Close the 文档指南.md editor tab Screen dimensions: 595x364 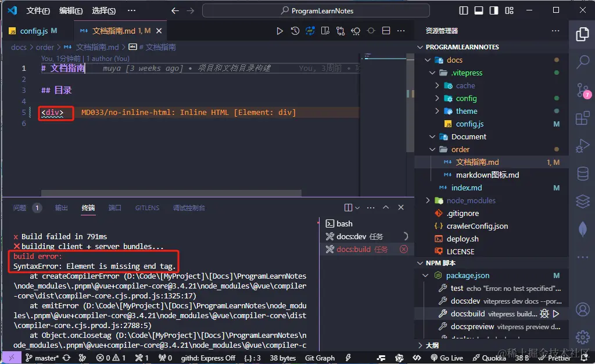coord(159,31)
